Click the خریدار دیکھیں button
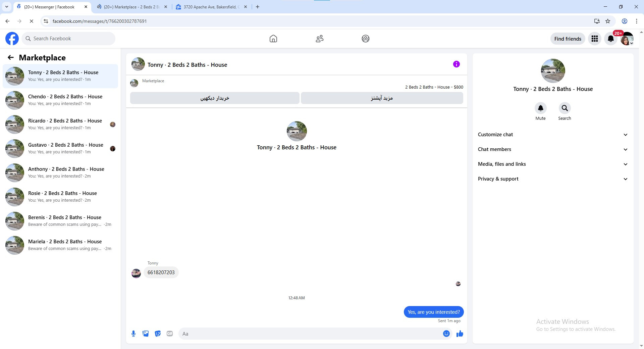This screenshot has width=644, height=349. 215,98
